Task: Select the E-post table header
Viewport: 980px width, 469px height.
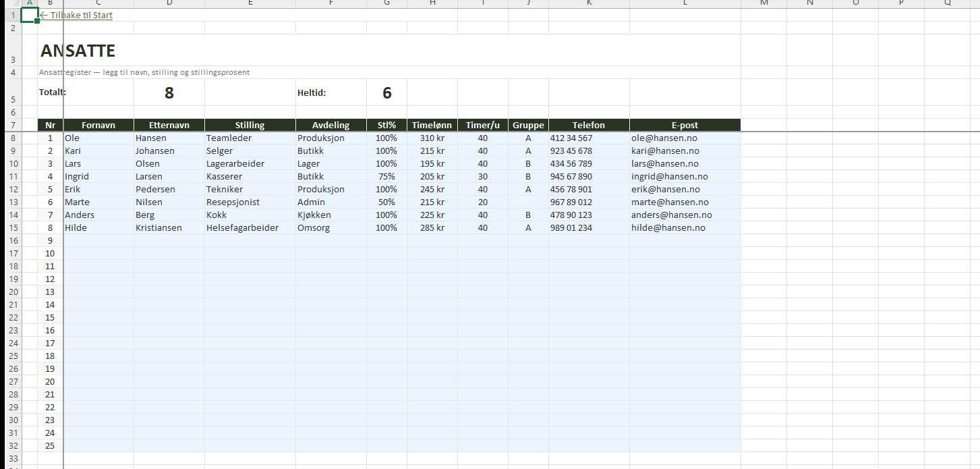Action: 685,125
